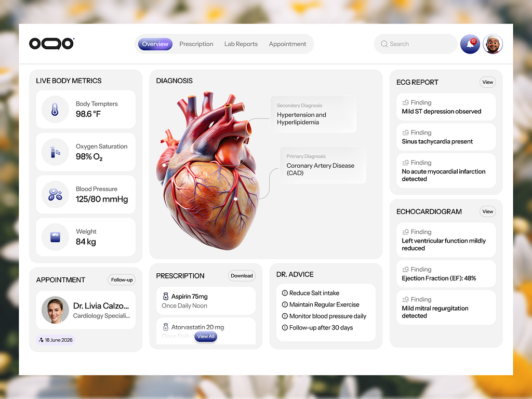Image resolution: width=532 pixels, height=399 pixels.
Task: Click the finding icon above Left ventricular function
Action: (405, 232)
